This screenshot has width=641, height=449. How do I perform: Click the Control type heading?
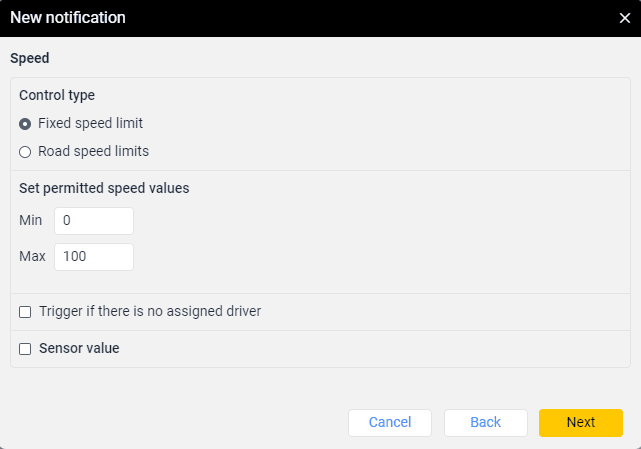[x=57, y=96]
